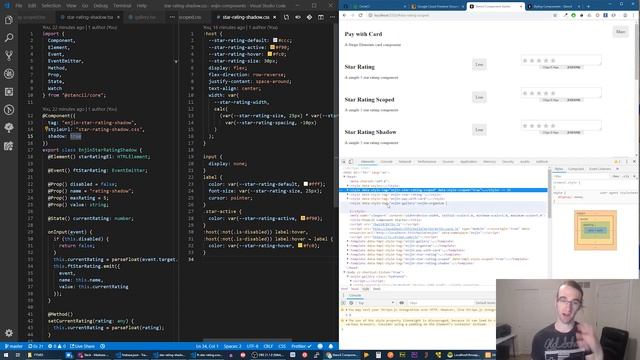Click the first star in Star Rating Scoped
Viewport: 640px width, 360px height.
[525, 93]
